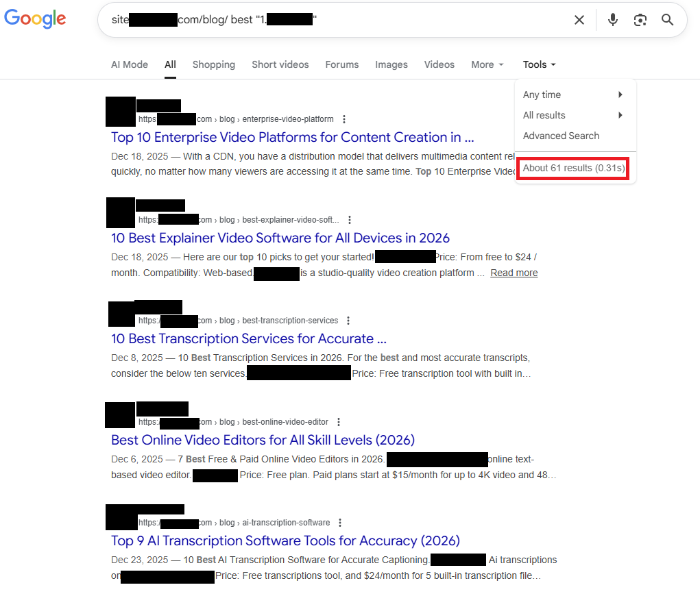Switch to the Images tab

click(391, 64)
